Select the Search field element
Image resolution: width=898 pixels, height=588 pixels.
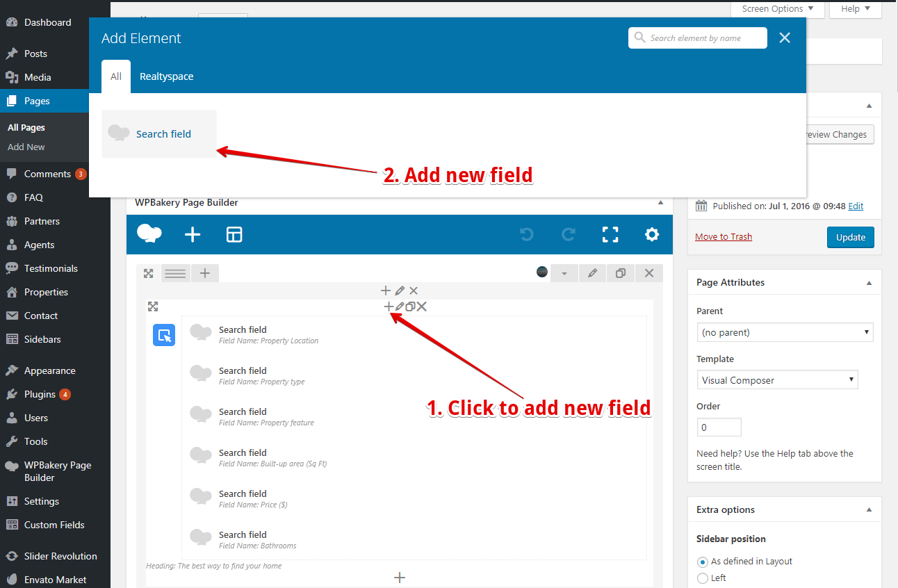coord(159,134)
